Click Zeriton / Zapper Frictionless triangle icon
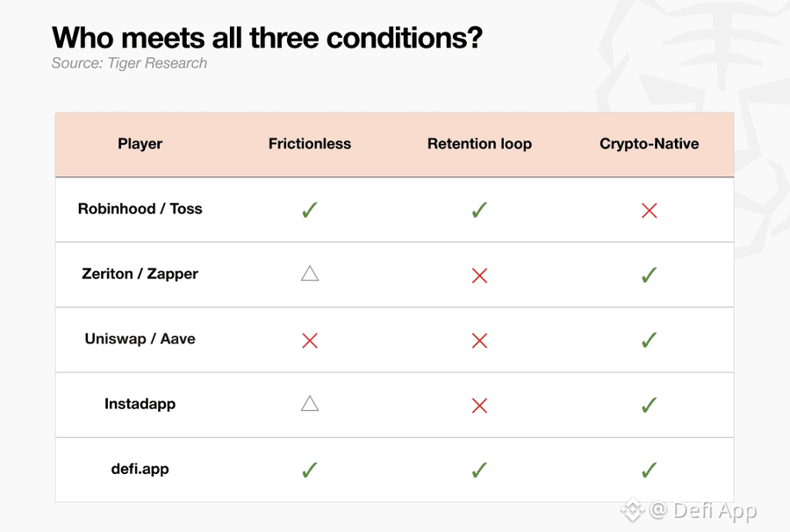The image size is (790, 532). tap(310, 274)
